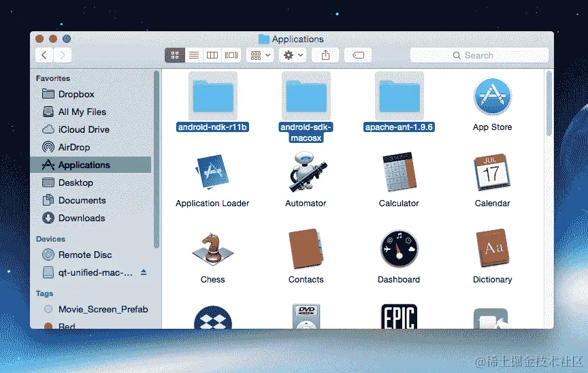Switch to column view
The image size is (588, 373).
coord(212,56)
